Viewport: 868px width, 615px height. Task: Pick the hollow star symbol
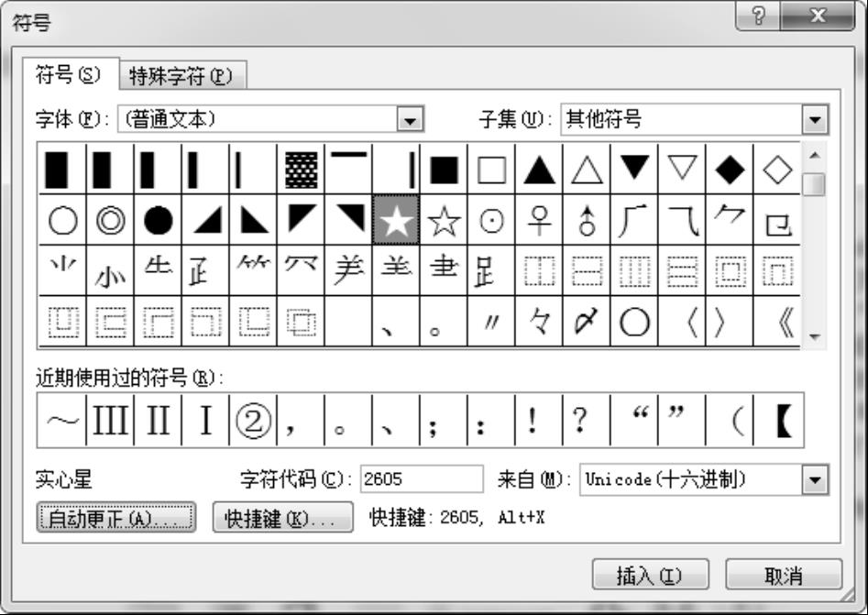pyautogui.click(x=444, y=220)
